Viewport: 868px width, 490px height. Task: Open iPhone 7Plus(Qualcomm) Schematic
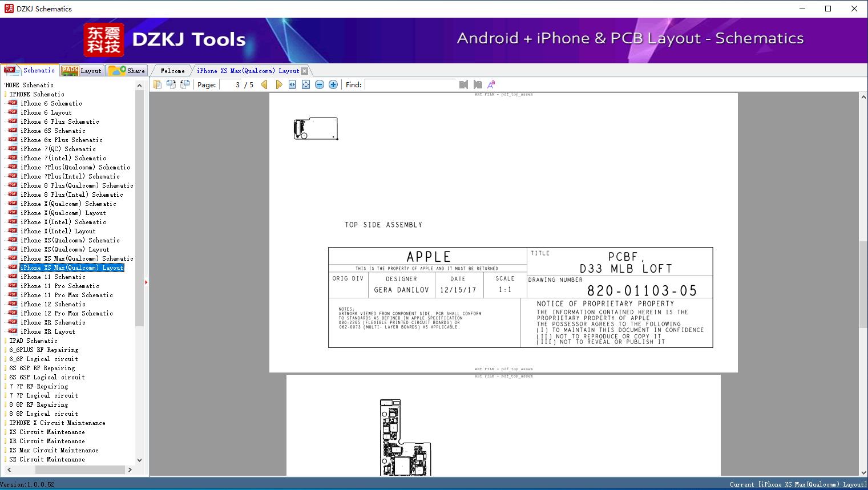75,167
